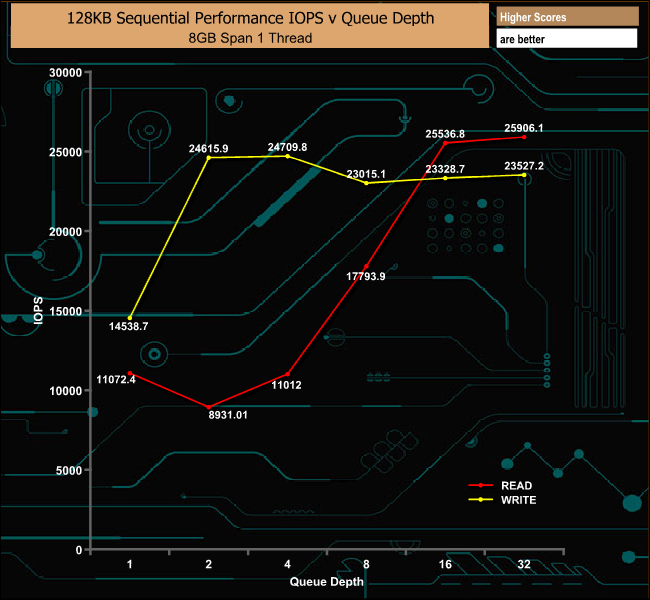The width and height of the screenshot is (650, 600).
Task: Click the y-axis tick label 0
Action: [79, 550]
